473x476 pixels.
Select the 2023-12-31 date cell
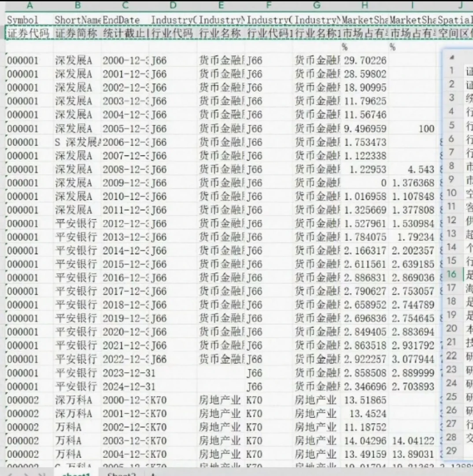[129, 373]
